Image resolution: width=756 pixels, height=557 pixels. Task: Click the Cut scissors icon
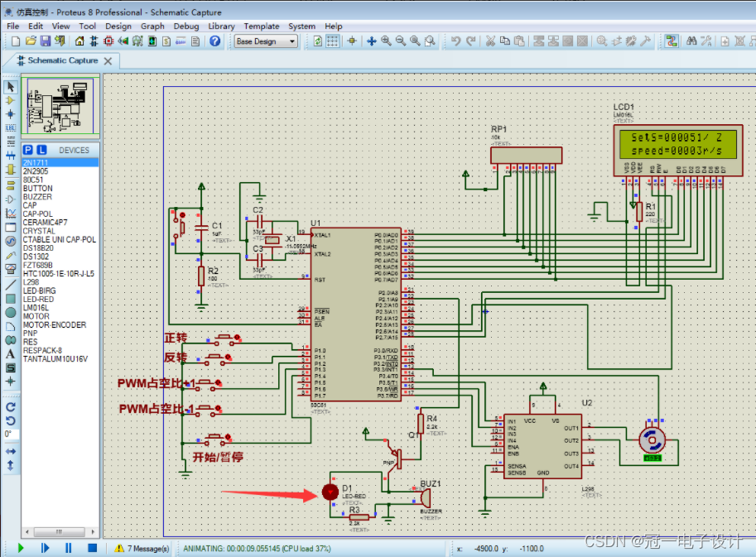tap(490, 41)
